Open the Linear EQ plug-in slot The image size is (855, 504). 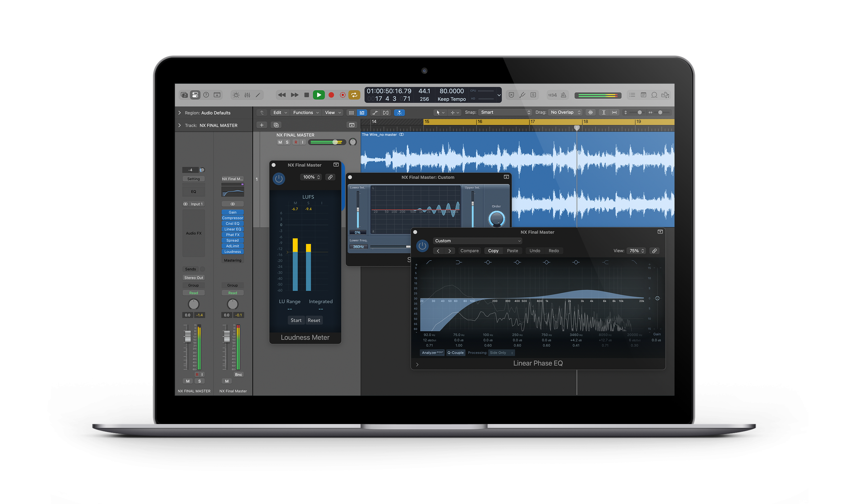point(233,229)
